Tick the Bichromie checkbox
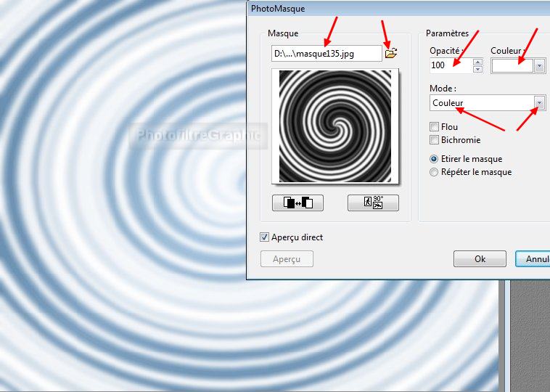 click(435, 140)
